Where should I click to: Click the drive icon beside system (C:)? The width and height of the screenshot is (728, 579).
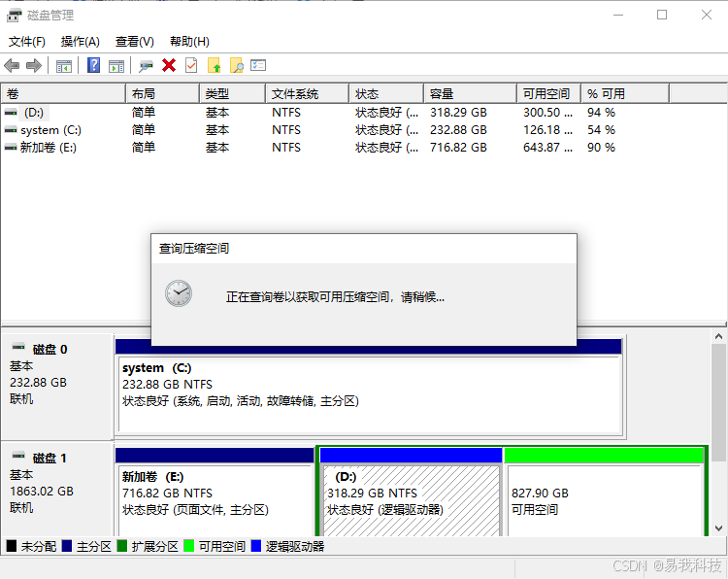11,130
